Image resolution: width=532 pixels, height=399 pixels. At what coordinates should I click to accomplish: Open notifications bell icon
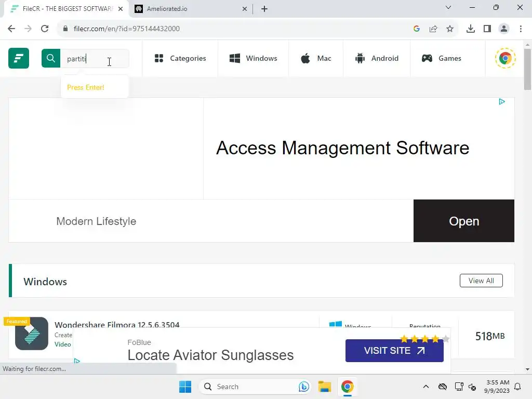tap(518, 387)
